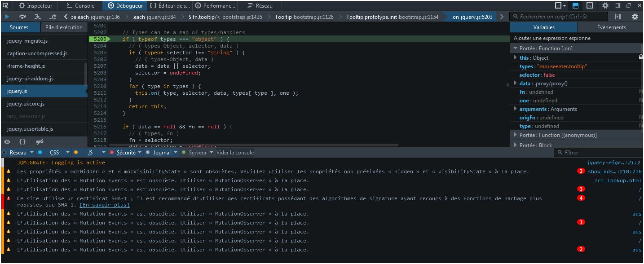
Task: Click the Resume execution play icon
Action: [7, 17]
